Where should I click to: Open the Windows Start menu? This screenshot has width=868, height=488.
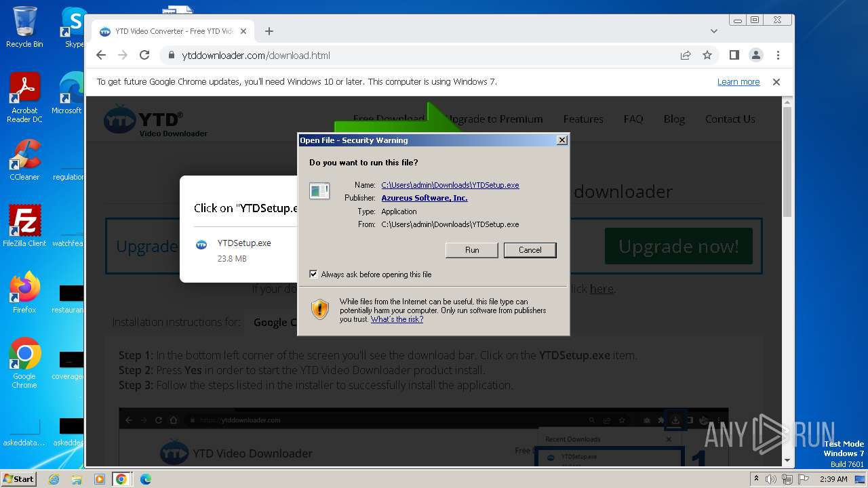click(x=18, y=479)
